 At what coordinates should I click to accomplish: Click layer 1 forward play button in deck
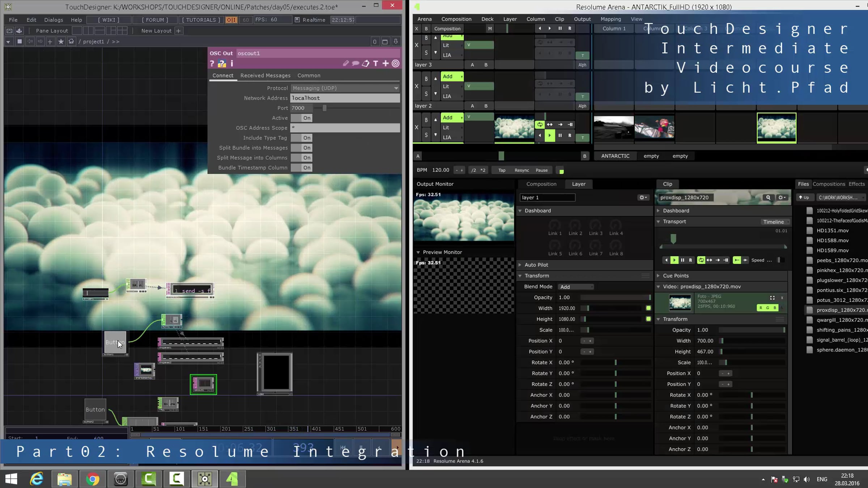(x=550, y=136)
